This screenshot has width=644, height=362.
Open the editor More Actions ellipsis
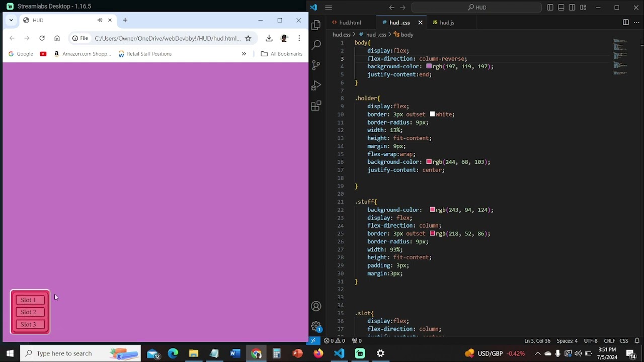[636, 23]
